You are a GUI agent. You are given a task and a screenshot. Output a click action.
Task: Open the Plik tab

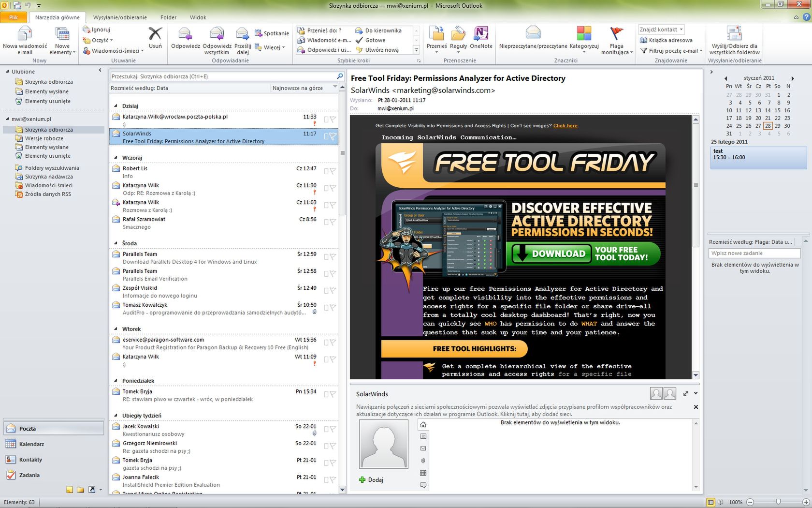(x=14, y=17)
